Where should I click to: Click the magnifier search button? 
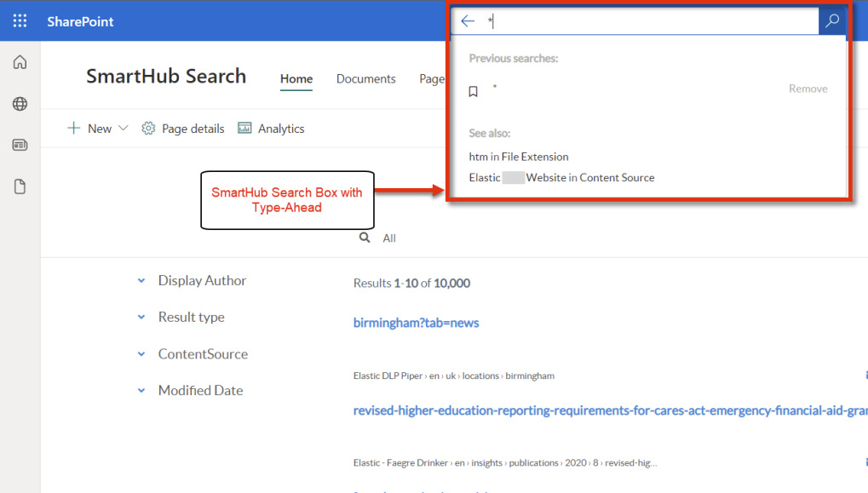point(832,21)
